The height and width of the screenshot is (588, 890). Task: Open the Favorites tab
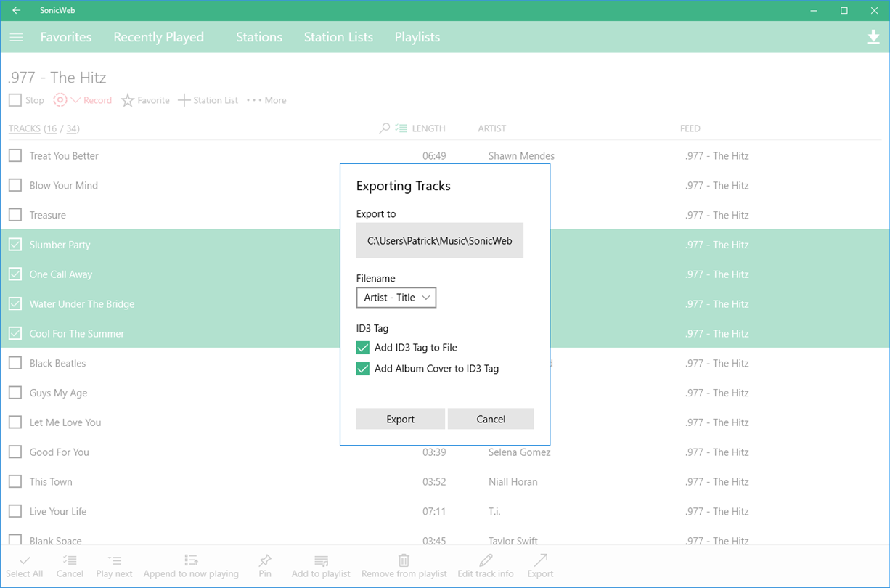tap(66, 37)
